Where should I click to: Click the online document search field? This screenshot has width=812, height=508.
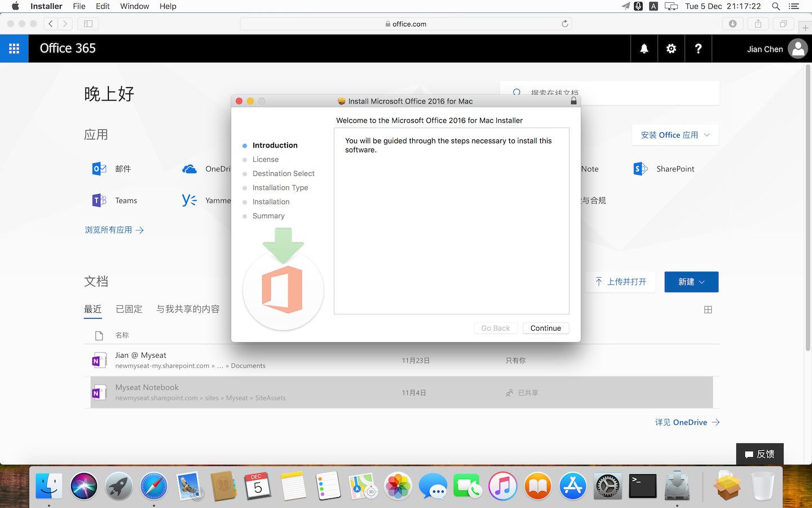click(x=610, y=93)
